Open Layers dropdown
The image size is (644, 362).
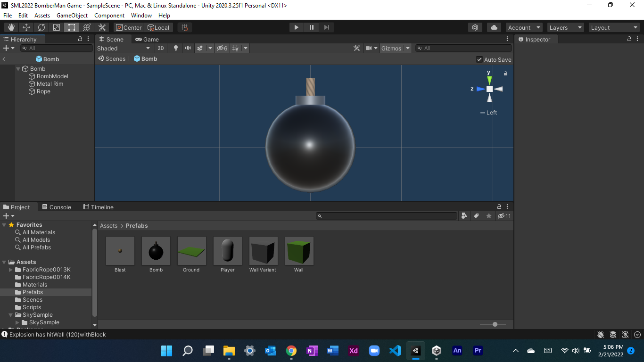565,27
